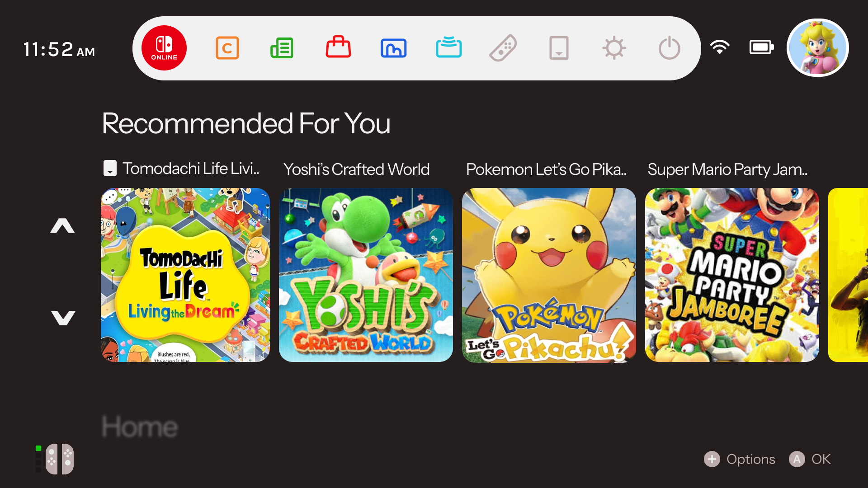
Task: Open the red Nintendo eShop bag icon
Action: (338, 47)
